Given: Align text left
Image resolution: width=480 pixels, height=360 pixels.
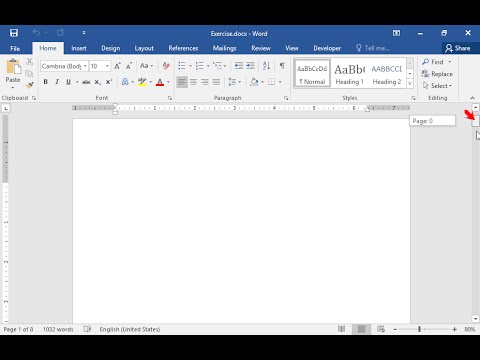Looking at the screenshot, I should coord(182,82).
